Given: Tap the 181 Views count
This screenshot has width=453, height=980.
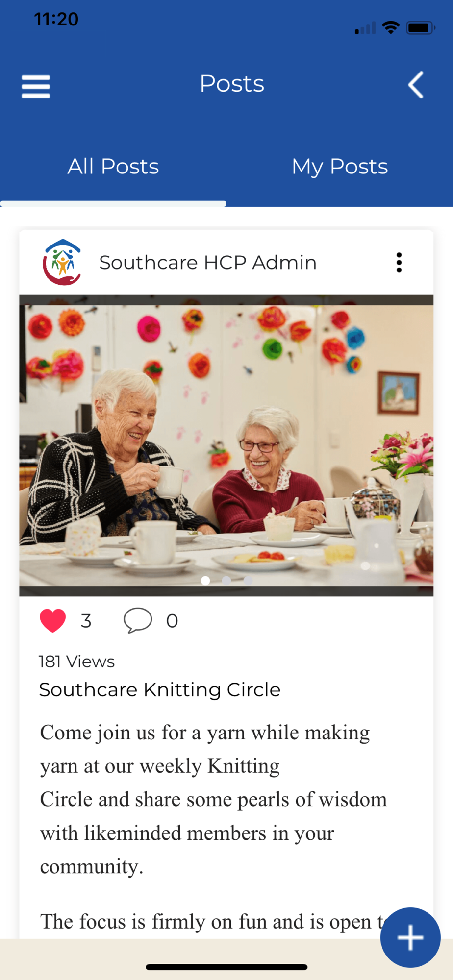Looking at the screenshot, I should tap(77, 661).
